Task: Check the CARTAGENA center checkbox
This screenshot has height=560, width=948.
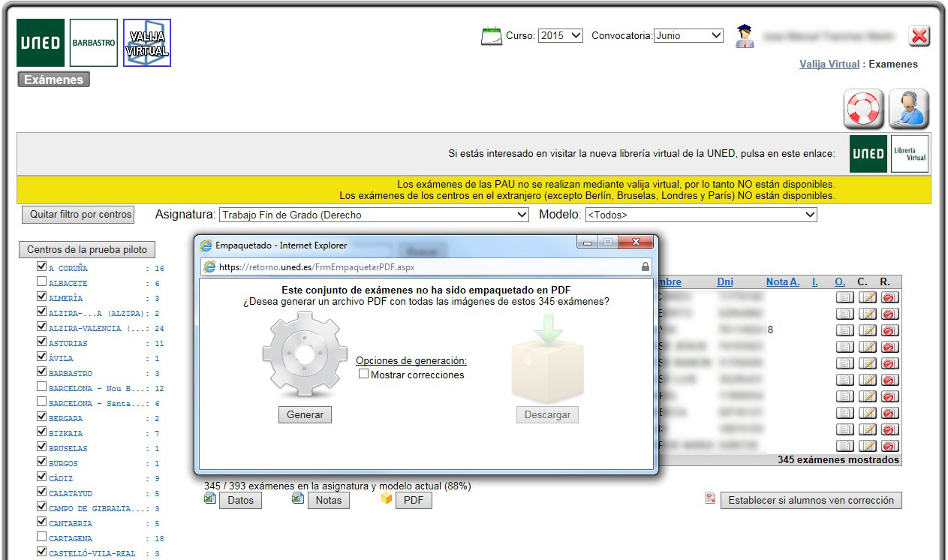Action: click(42, 537)
